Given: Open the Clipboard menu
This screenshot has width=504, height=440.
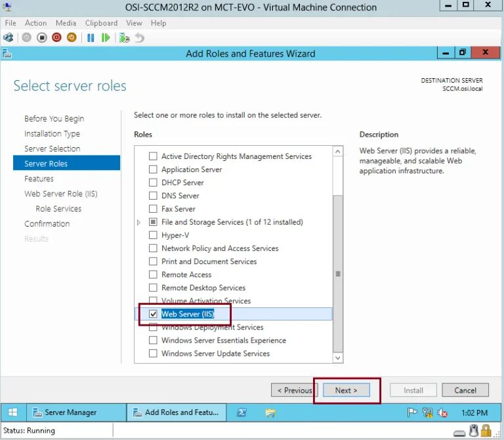Looking at the screenshot, I should coord(101,23).
